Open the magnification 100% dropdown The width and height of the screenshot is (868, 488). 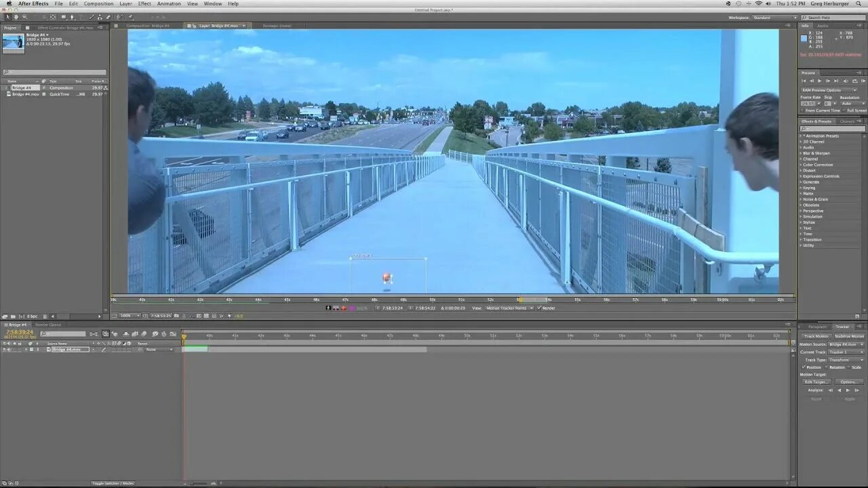[x=129, y=316]
